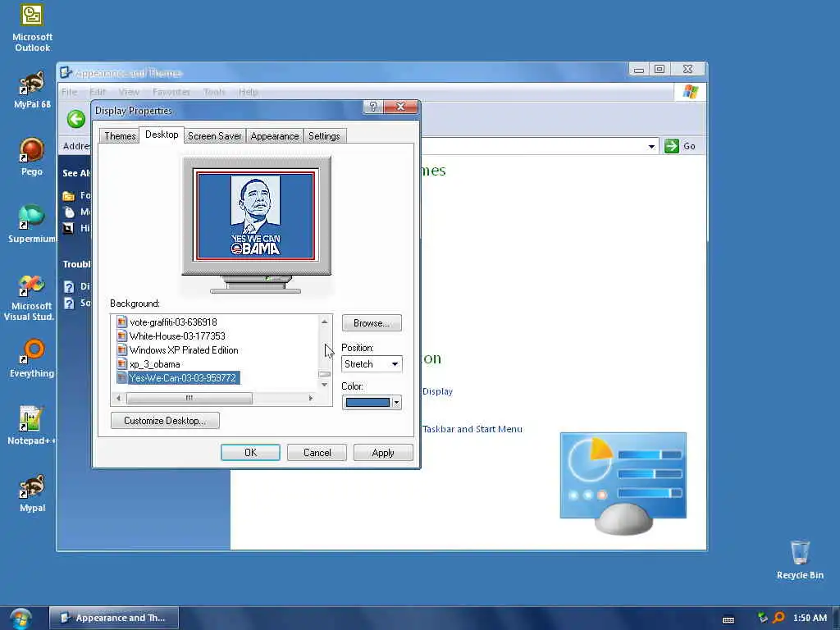This screenshot has height=630, width=840.
Task: Expand the Address bar dropdown arrow
Action: 651,146
